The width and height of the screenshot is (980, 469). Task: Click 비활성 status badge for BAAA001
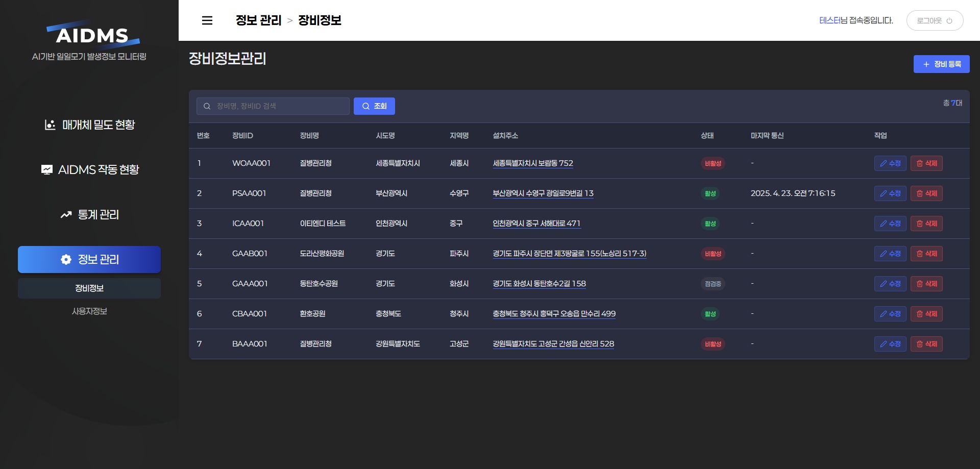click(713, 344)
